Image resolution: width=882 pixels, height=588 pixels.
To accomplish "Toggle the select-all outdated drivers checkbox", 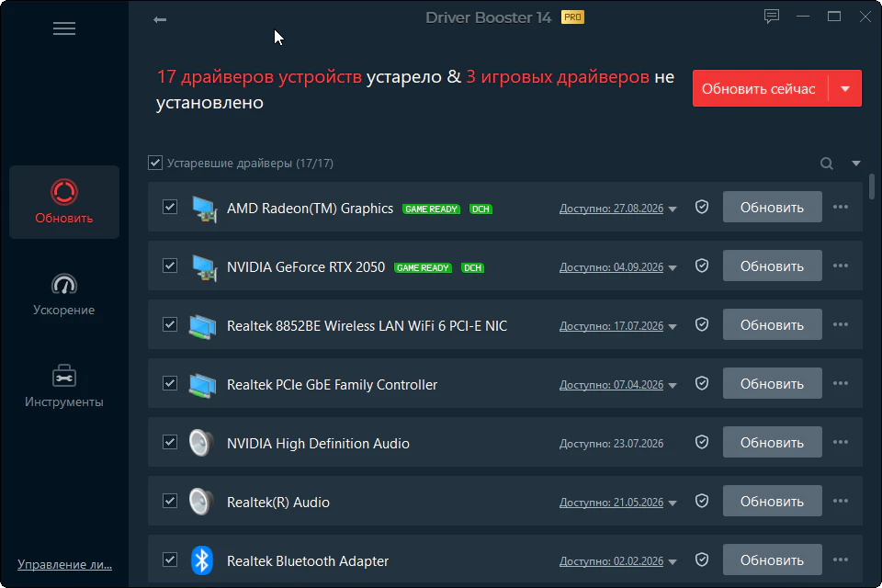I will pos(155,163).
